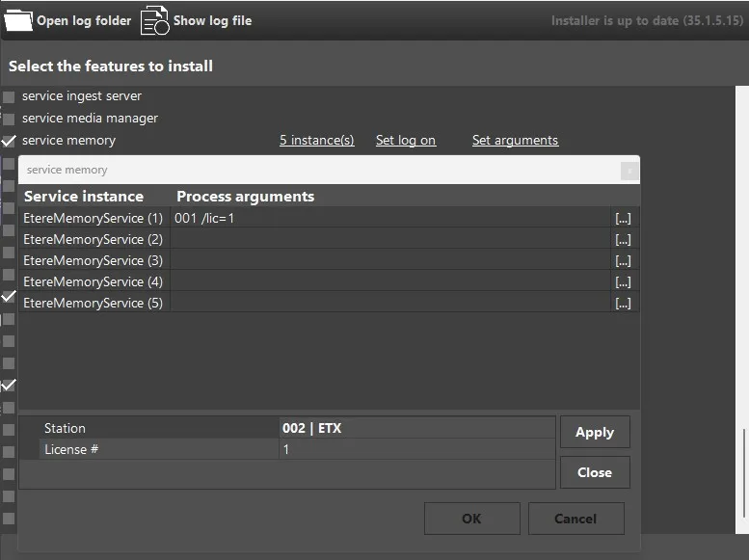
Task: Confirm with the OK button
Action: pos(471,519)
